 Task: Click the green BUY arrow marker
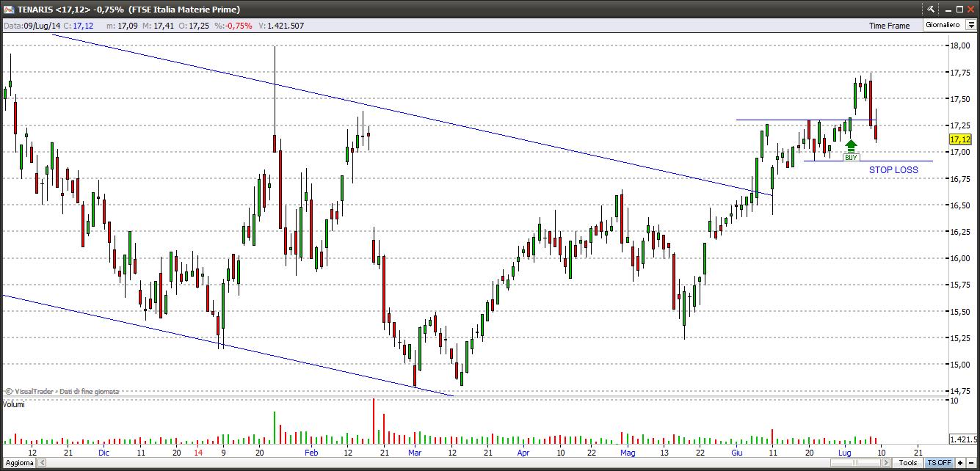(x=851, y=146)
